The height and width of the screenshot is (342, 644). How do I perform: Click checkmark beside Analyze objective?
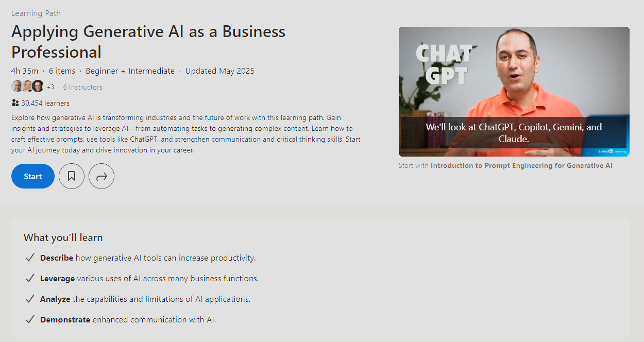[x=30, y=299]
